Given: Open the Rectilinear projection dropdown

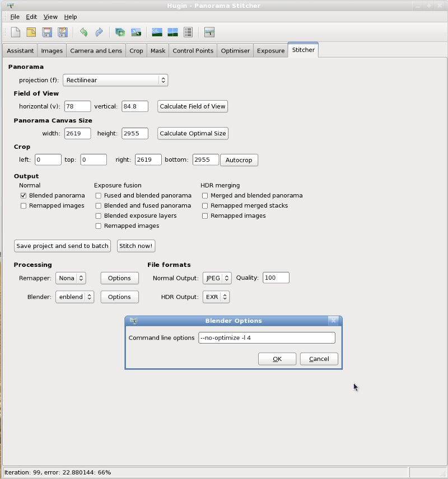Looking at the screenshot, I should [115, 80].
